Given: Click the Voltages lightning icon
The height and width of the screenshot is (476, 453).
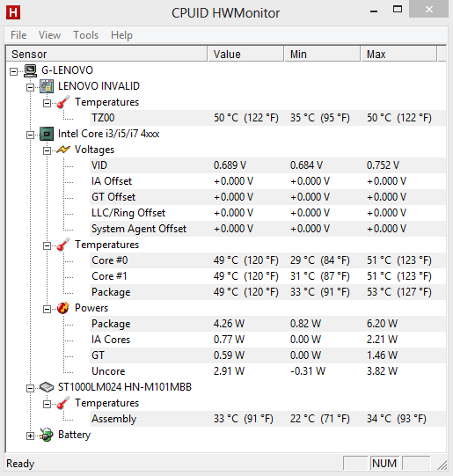Looking at the screenshot, I should tap(63, 150).
